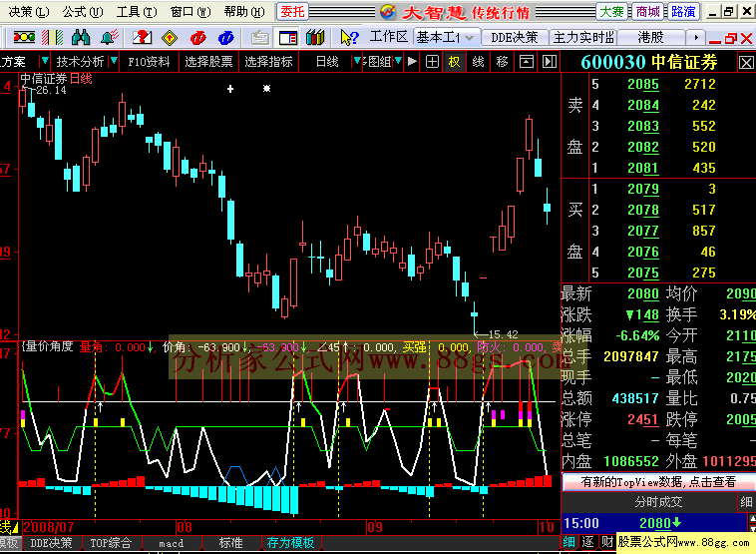
Task: Open the 基本工作区 workspace combo box
Action: point(446,37)
